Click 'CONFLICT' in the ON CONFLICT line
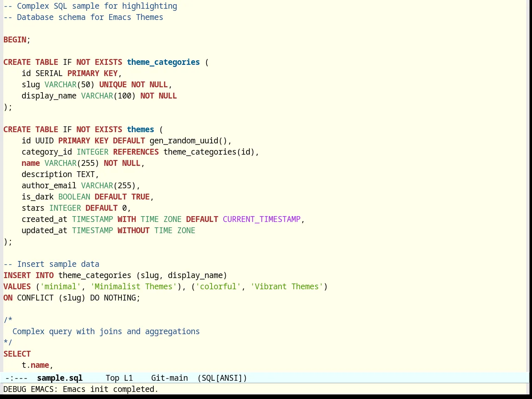The width and height of the screenshot is (532, 399). pos(35,298)
